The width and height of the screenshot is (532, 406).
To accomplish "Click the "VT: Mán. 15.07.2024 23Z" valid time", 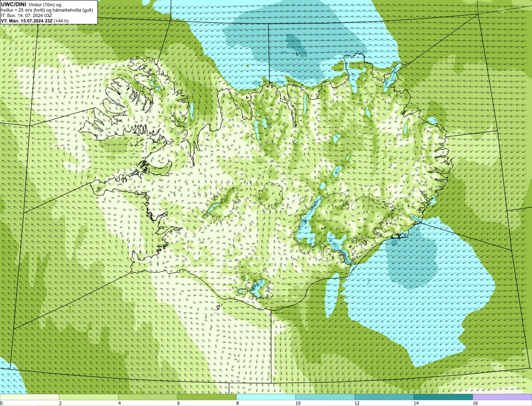I will (x=27, y=21).
